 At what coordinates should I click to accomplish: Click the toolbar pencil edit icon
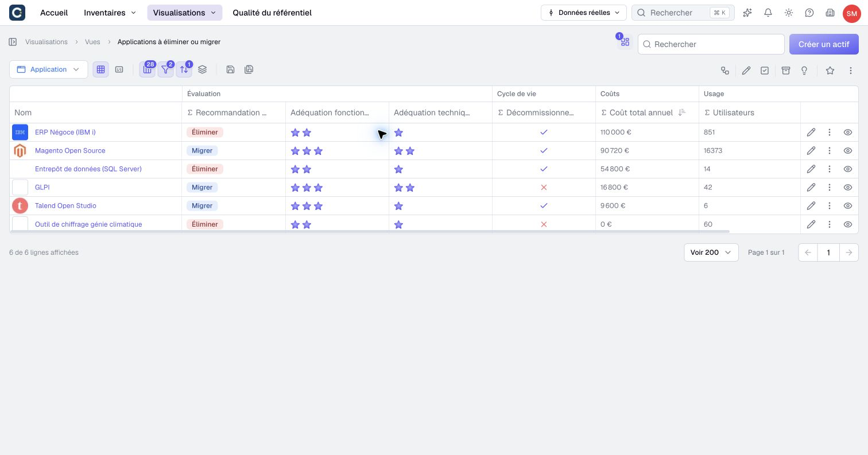tap(746, 71)
